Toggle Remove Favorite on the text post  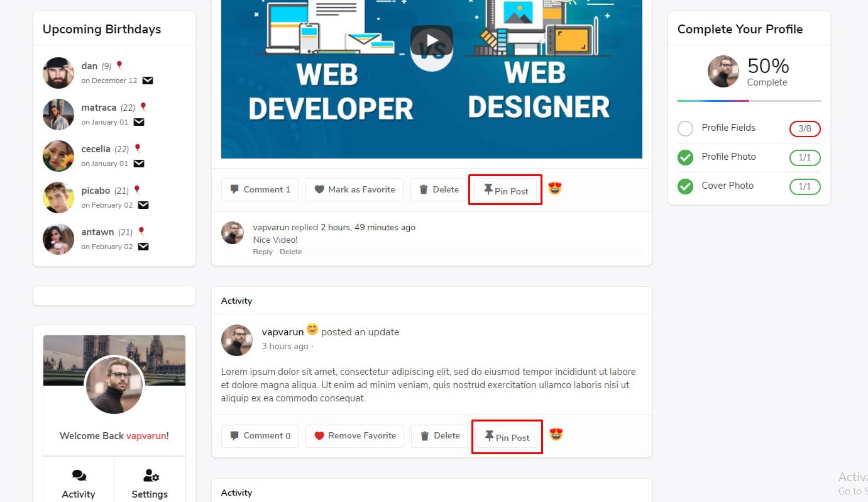click(x=355, y=435)
